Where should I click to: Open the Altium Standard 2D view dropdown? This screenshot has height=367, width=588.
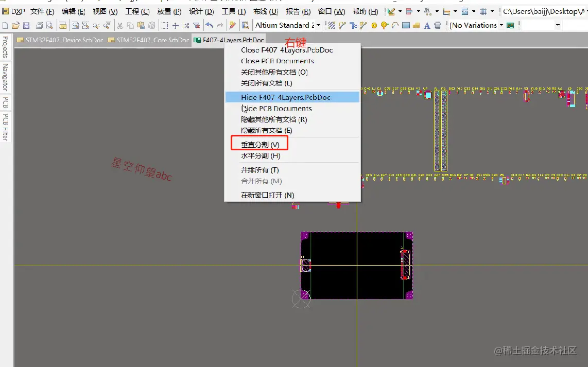coord(319,25)
